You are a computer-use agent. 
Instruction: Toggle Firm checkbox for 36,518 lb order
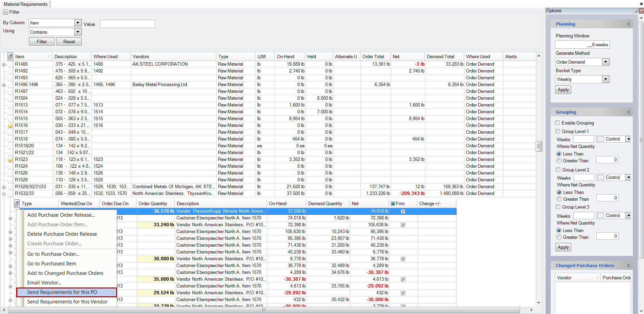(x=403, y=211)
